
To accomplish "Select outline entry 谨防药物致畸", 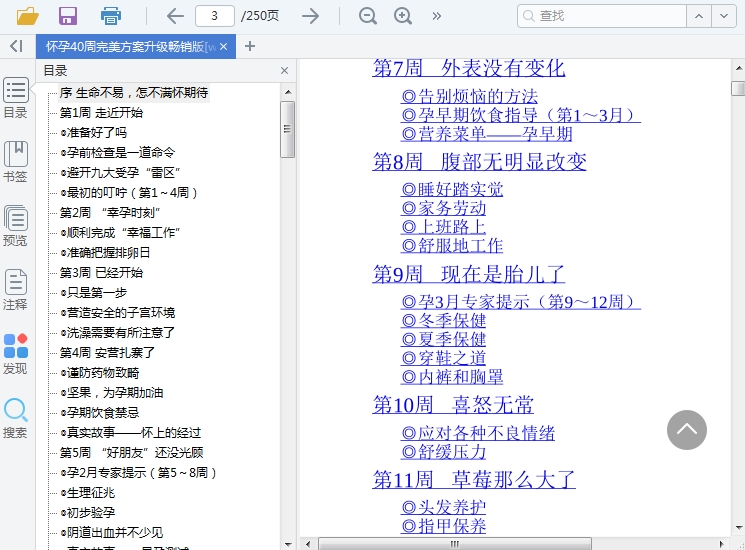I will [x=100, y=373].
